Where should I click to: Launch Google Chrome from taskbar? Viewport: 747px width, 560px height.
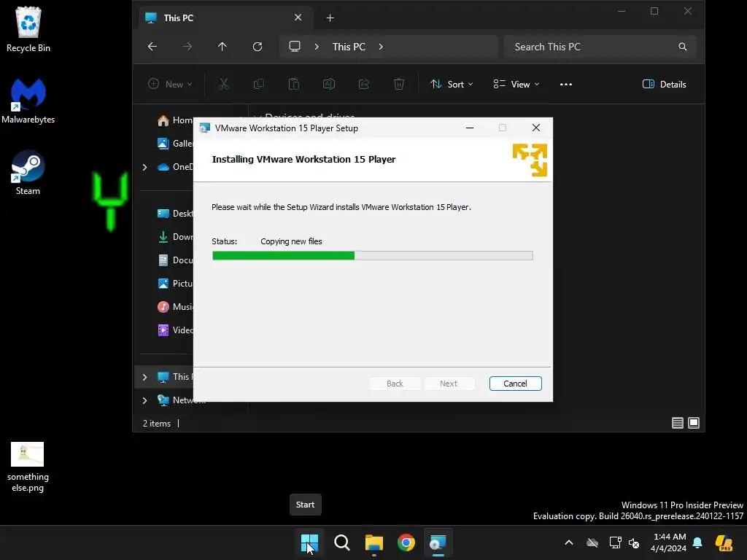[x=406, y=542]
